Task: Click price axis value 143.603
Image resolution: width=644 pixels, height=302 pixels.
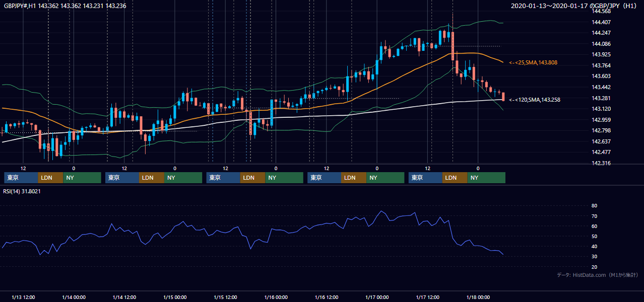Action: (x=601, y=76)
